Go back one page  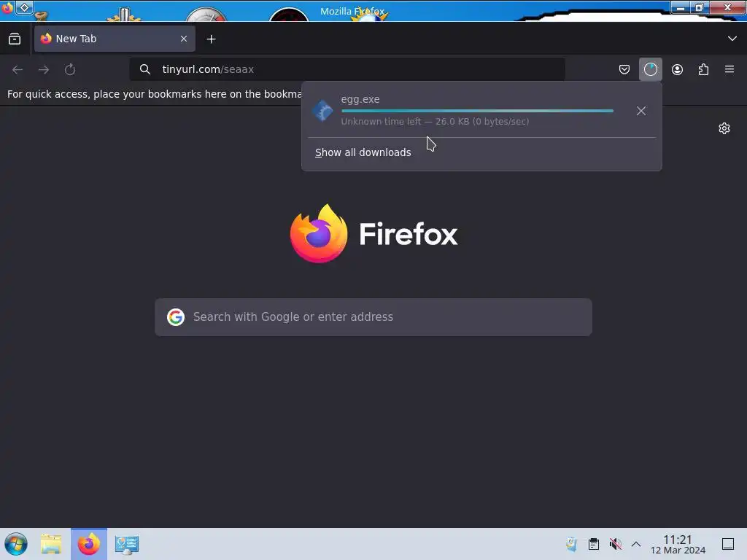(18, 69)
